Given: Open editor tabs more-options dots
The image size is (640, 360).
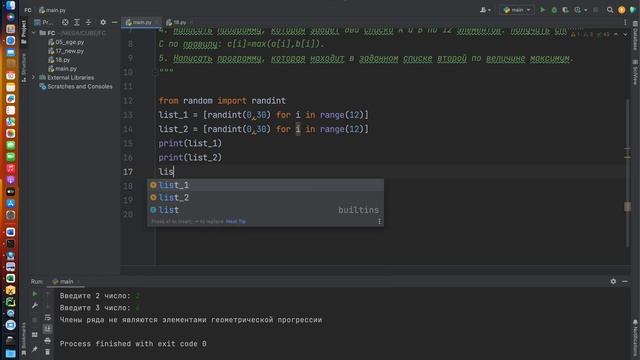Looking at the screenshot, I should click(625, 22).
